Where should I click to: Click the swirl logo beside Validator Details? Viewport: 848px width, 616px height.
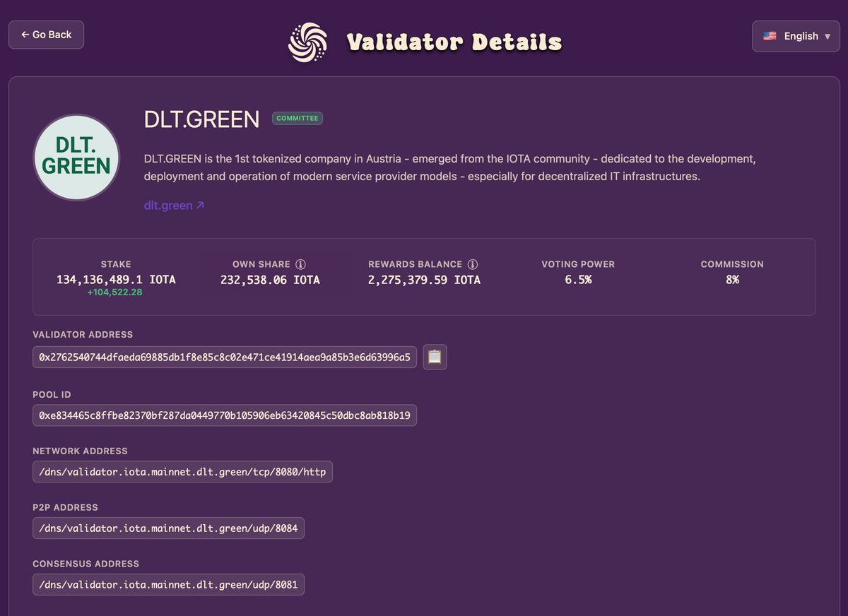(x=308, y=42)
